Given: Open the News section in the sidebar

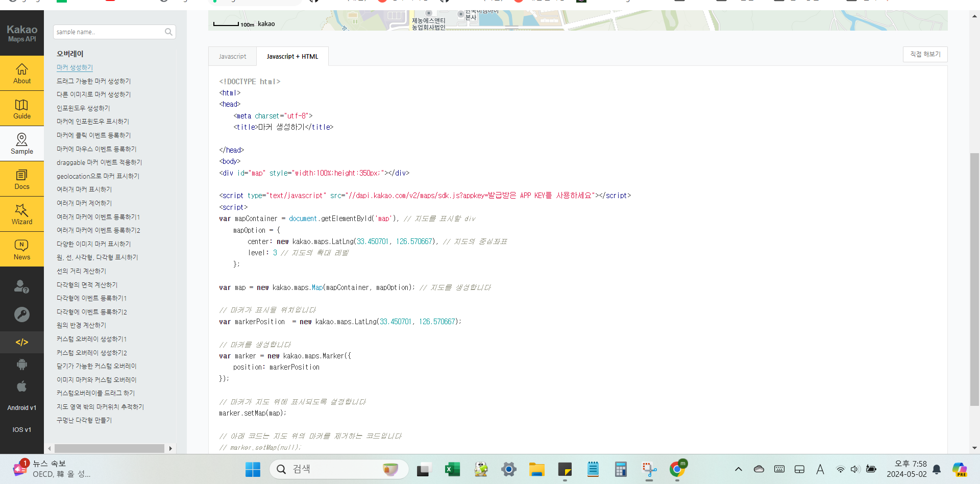Looking at the screenshot, I should tap(22, 250).
